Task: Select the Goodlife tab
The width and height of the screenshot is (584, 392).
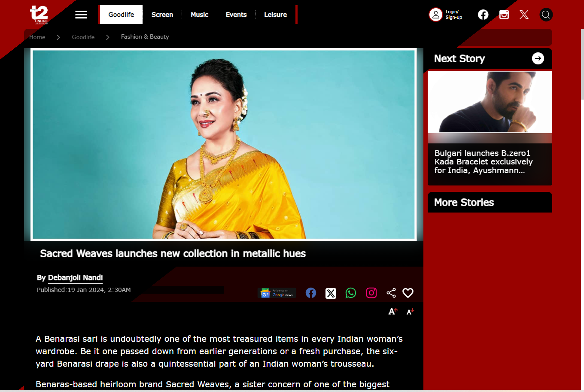Action: [121, 15]
